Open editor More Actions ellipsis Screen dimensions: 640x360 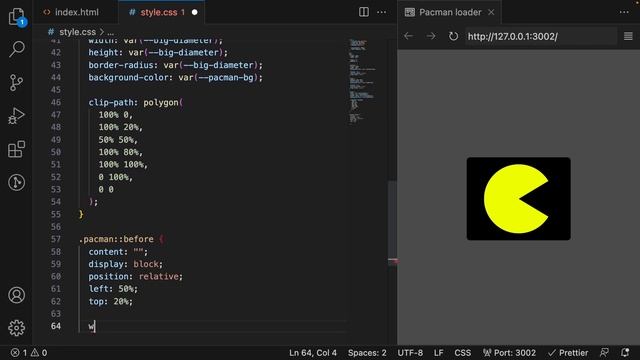382,12
